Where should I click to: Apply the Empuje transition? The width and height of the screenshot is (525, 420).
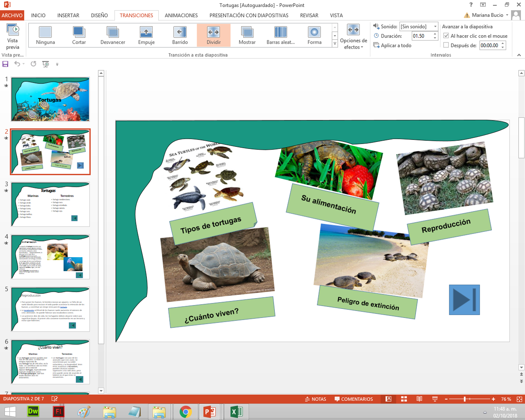click(146, 35)
